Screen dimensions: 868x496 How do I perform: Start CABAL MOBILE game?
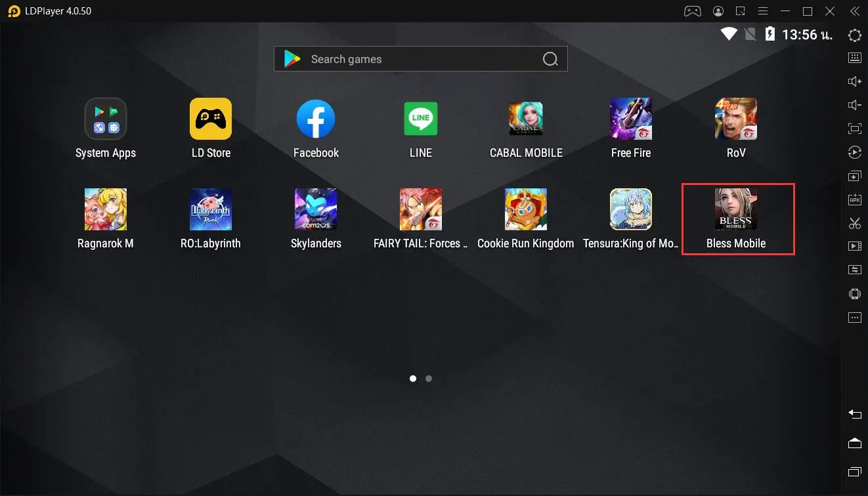(x=526, y=119)
